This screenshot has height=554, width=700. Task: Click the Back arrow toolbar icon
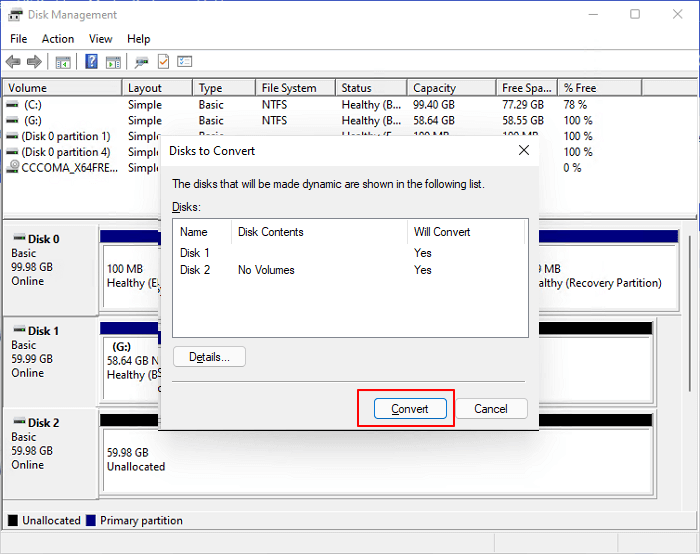click(14, 62)
